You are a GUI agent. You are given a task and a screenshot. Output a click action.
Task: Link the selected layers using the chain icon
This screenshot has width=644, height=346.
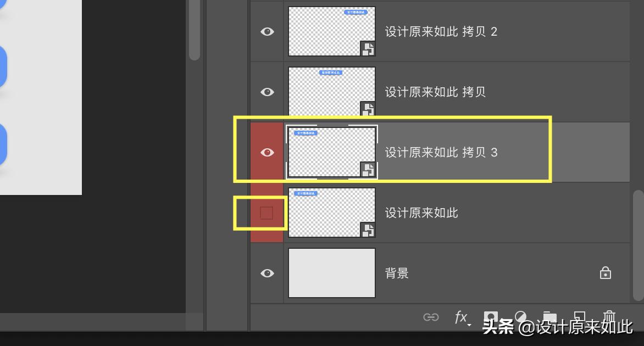tap(432, 317)
